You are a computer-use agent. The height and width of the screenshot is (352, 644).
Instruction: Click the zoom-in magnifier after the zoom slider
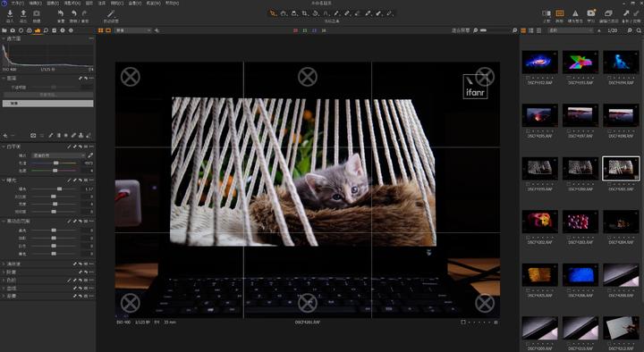(514, 30)
